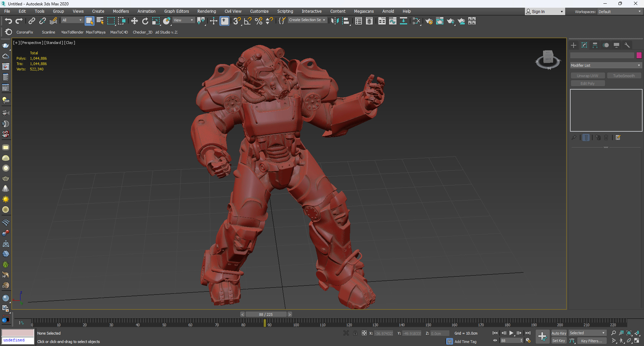Open Curve Editor from toolbar
644x346 pixels.
click(393, 21)
